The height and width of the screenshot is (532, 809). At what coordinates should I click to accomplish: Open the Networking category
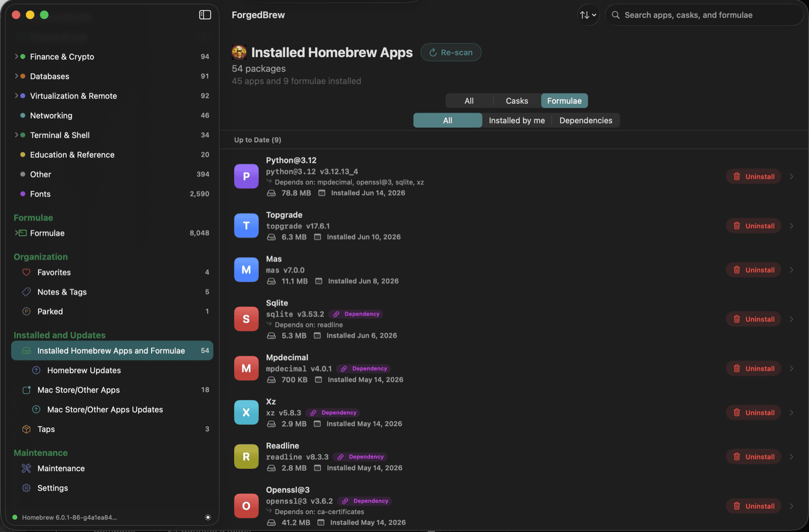click(x=112, y=115)
